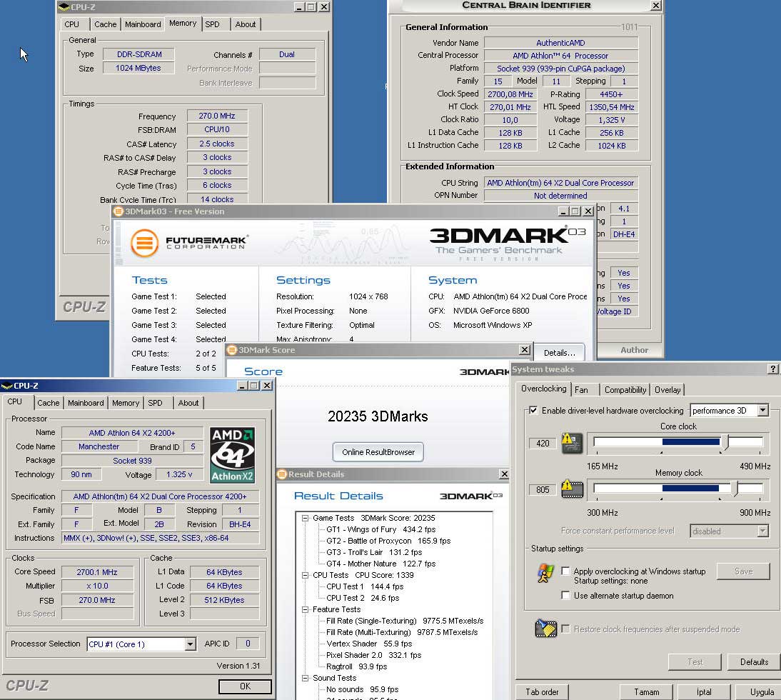Open CPU tab in top CPU-Z window
Image resolution: width=781 pixels, height=700 pixels.
[71, 24]
